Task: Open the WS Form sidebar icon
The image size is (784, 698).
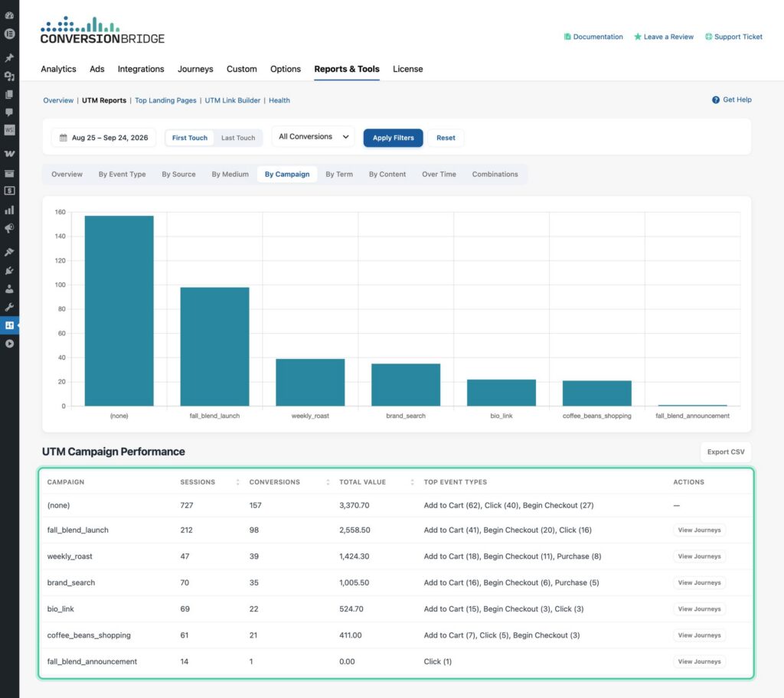Action: tap(9, 130)
